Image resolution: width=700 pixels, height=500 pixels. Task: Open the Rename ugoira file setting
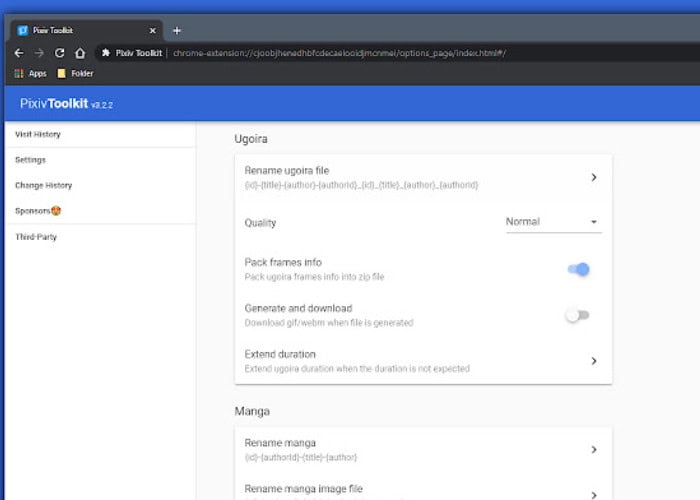tap(423, 177)
